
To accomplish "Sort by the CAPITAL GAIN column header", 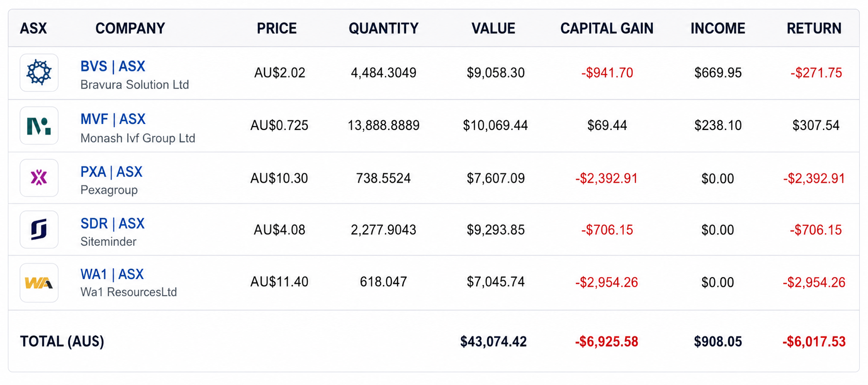I will coord(607,29).
